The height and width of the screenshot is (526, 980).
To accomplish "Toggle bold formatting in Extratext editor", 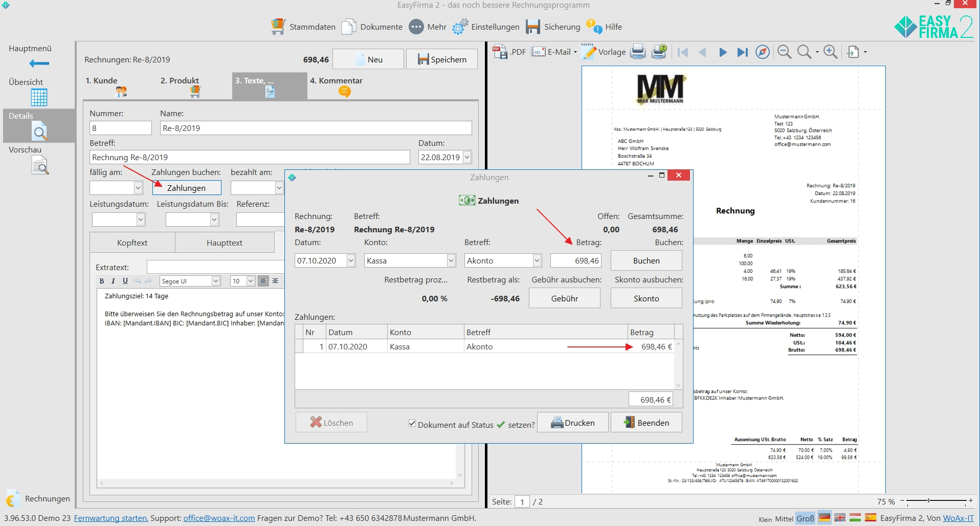I will click(102, 281).
